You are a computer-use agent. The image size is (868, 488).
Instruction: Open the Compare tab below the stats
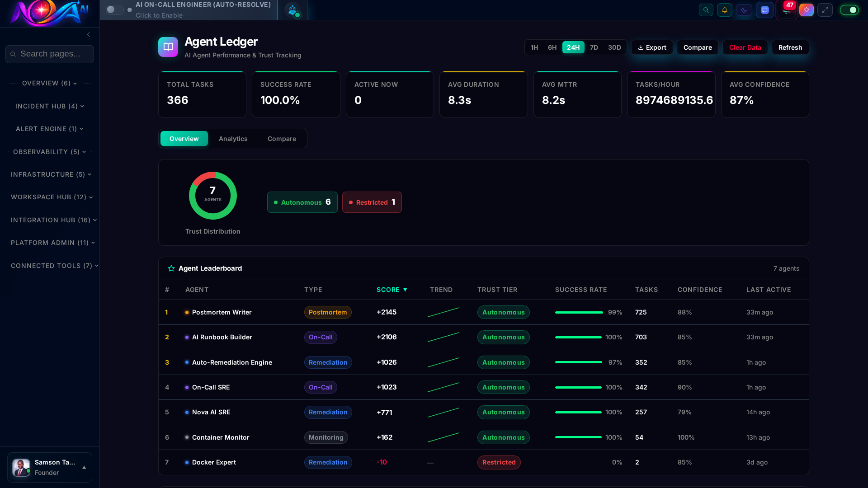tap(281, 139)
